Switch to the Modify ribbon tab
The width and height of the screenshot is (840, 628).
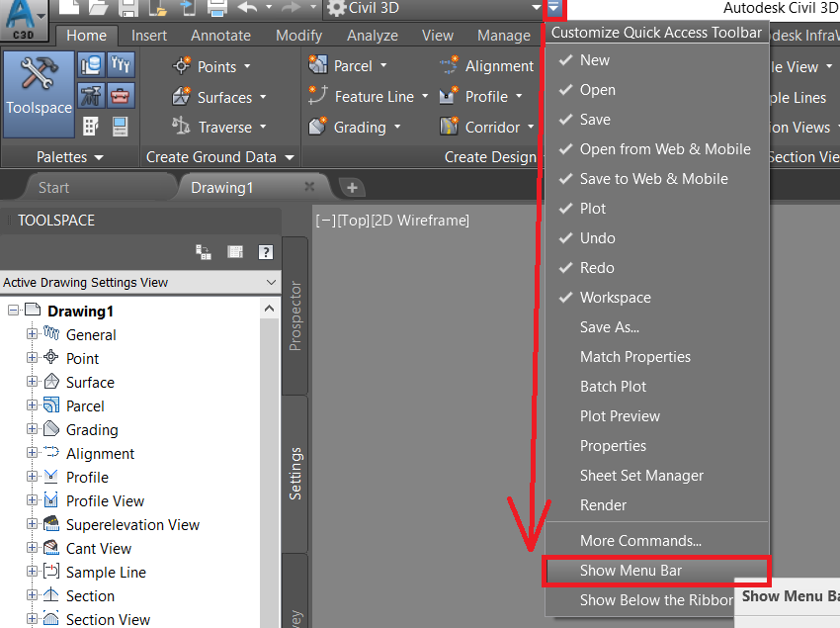298,36
